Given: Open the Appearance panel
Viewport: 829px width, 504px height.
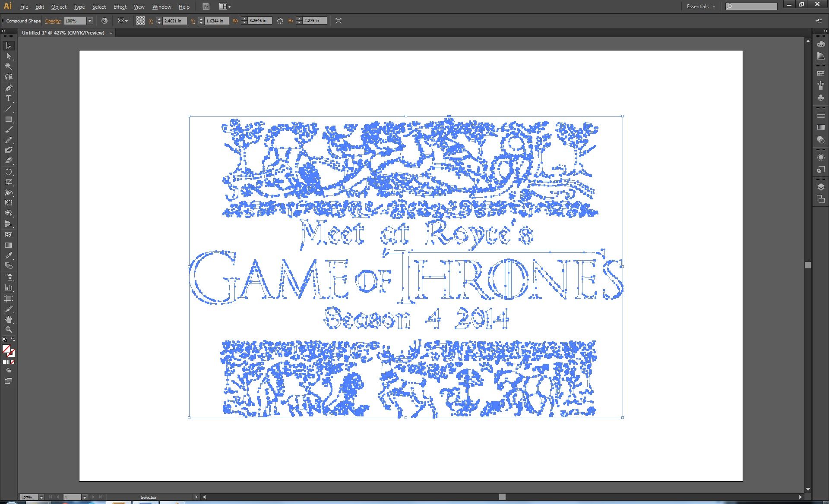Looking at the screenshot, I should [821, 157].
